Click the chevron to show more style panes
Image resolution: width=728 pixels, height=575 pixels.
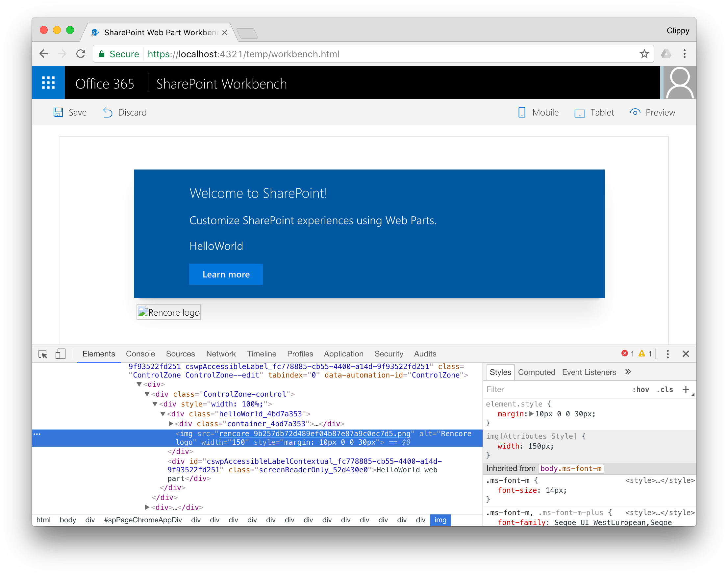(628, 372)
